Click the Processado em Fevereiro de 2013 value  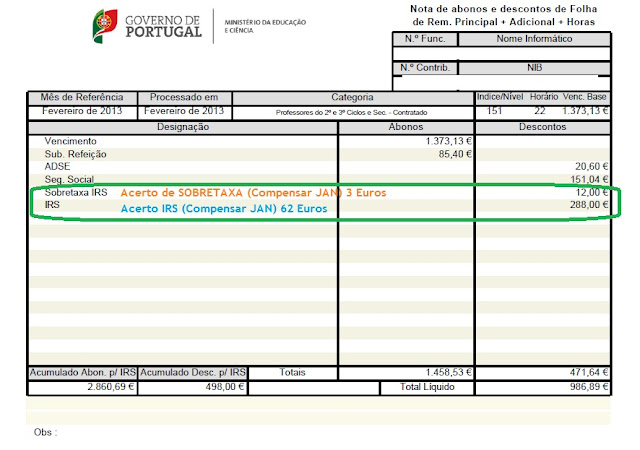(x=184, y=111)
